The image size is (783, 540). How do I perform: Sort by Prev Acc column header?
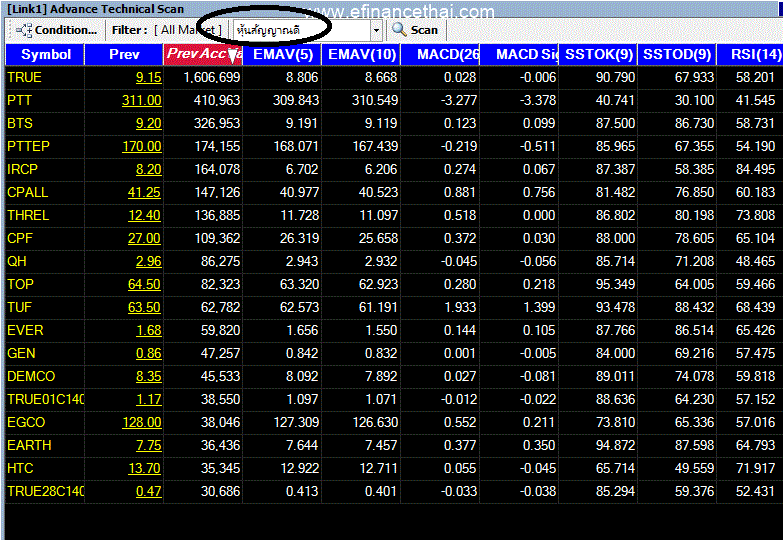203,54
